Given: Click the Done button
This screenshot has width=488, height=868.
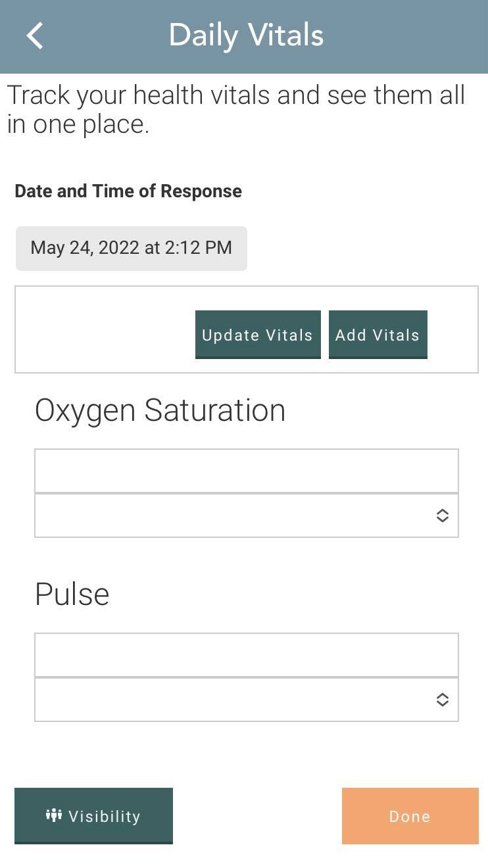Looking at the screenshot, I should [409, 816].
